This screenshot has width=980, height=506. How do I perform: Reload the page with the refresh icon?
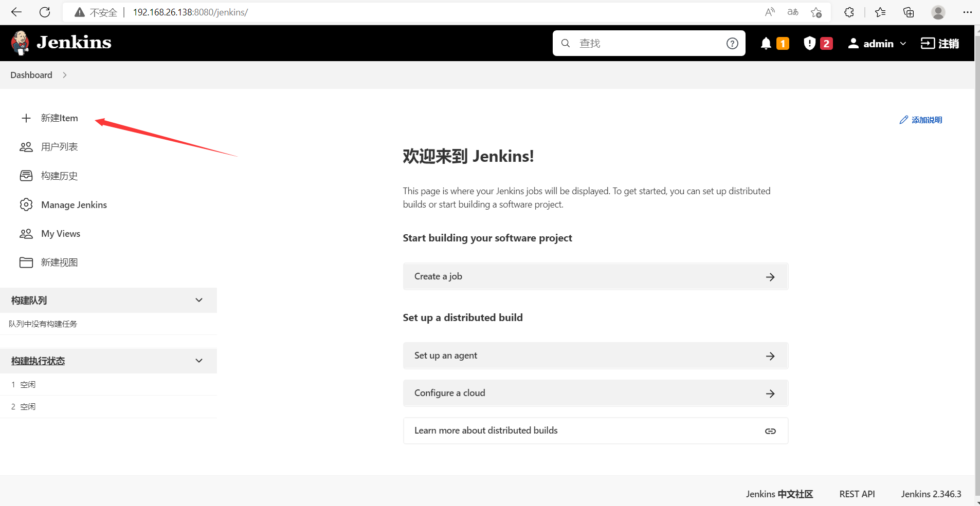(x=45, y=12)
